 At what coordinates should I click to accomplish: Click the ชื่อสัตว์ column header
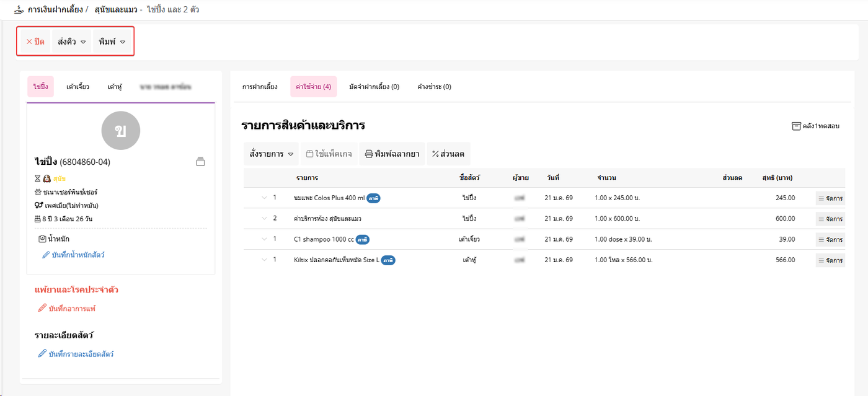(469, 178)
